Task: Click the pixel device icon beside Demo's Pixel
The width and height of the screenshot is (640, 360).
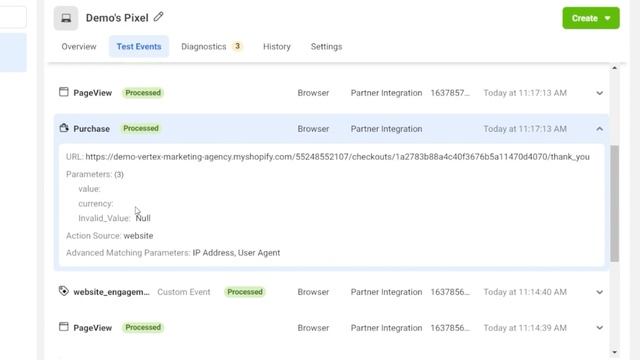Action: pyautogui.click(x=66, y=18)
